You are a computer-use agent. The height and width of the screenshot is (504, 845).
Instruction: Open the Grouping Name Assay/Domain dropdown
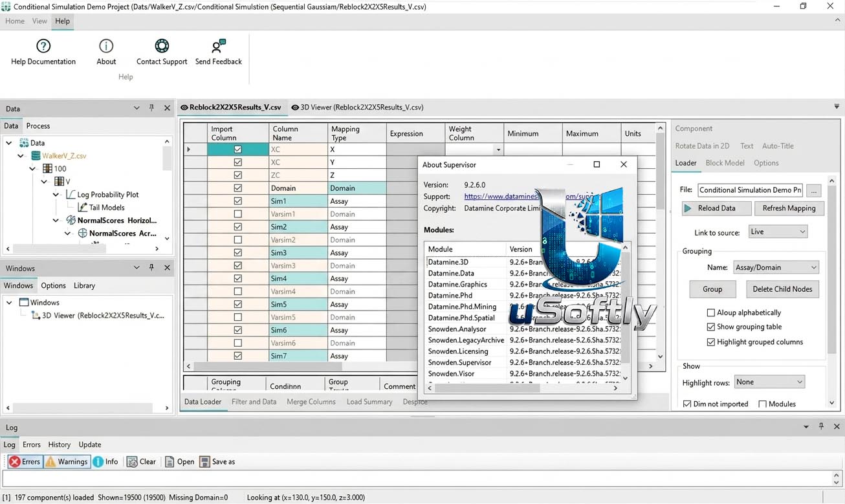[776, 267]
